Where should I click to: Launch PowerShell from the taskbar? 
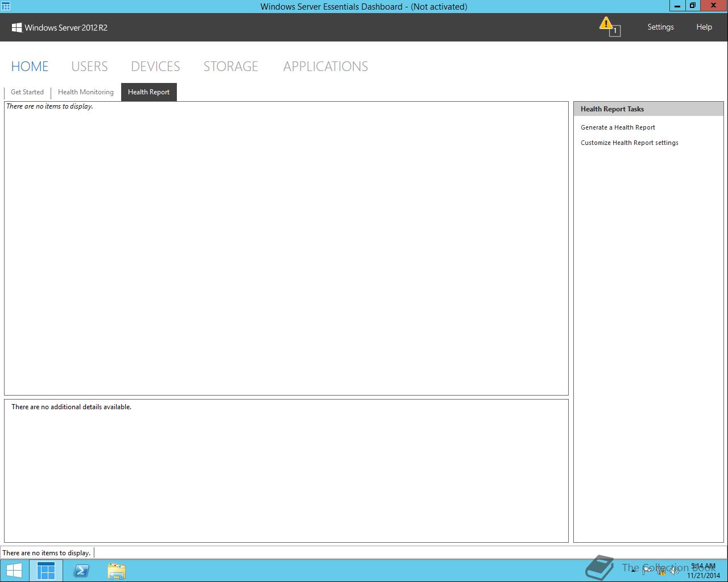tap(81, 571)
